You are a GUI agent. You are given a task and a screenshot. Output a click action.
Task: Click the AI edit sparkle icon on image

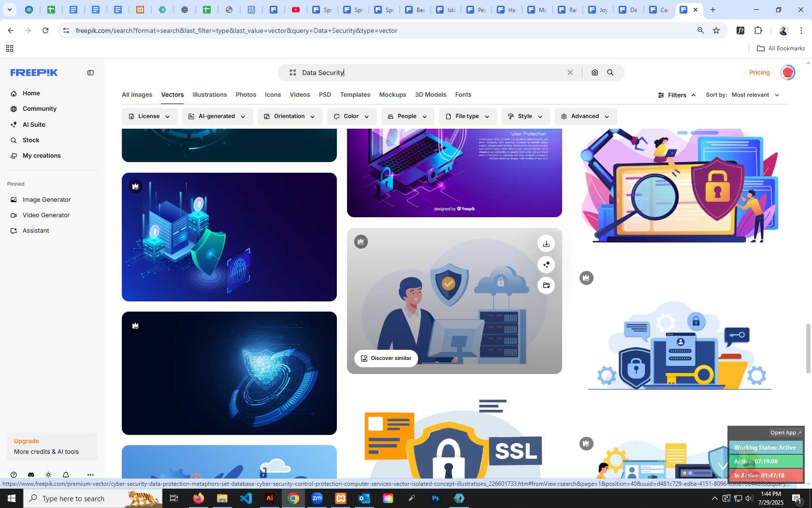[546, 265]
